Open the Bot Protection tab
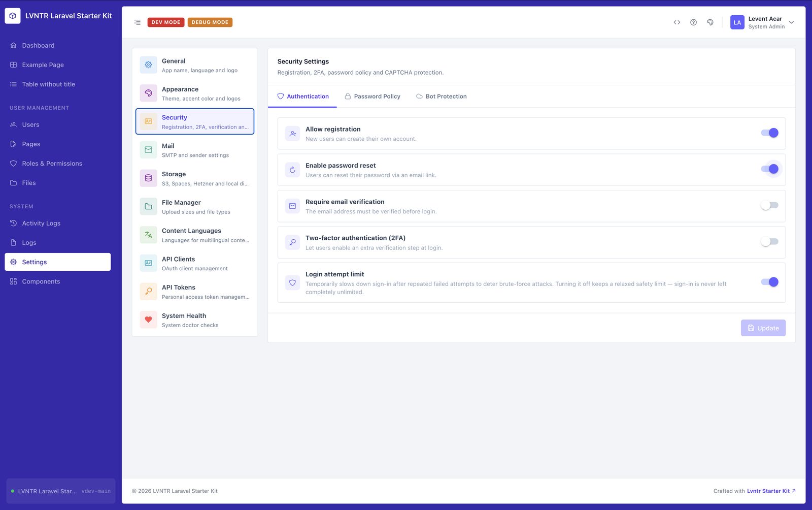 point(442,97)
